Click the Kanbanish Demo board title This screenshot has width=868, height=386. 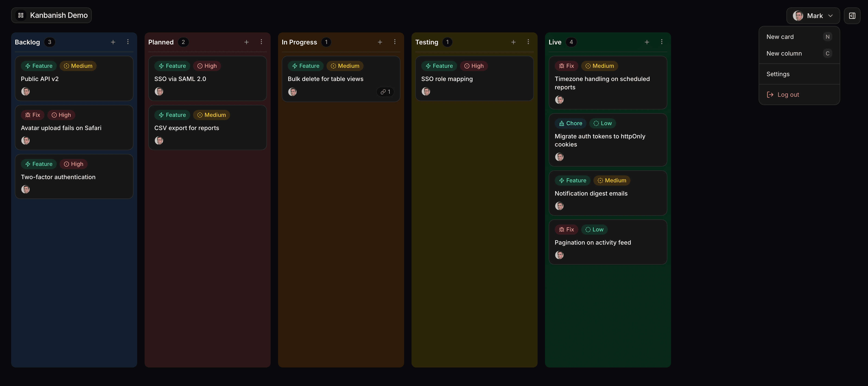click(59, 15)
